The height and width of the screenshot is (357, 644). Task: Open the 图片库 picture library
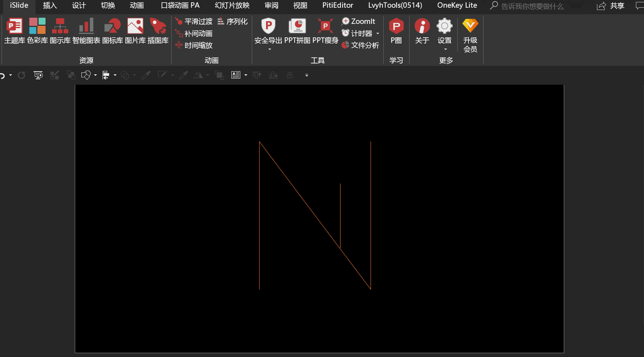(x=135, y=31)
